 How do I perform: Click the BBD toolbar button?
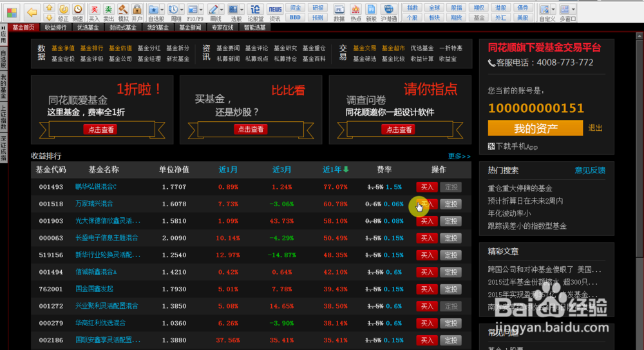(295, 17)
